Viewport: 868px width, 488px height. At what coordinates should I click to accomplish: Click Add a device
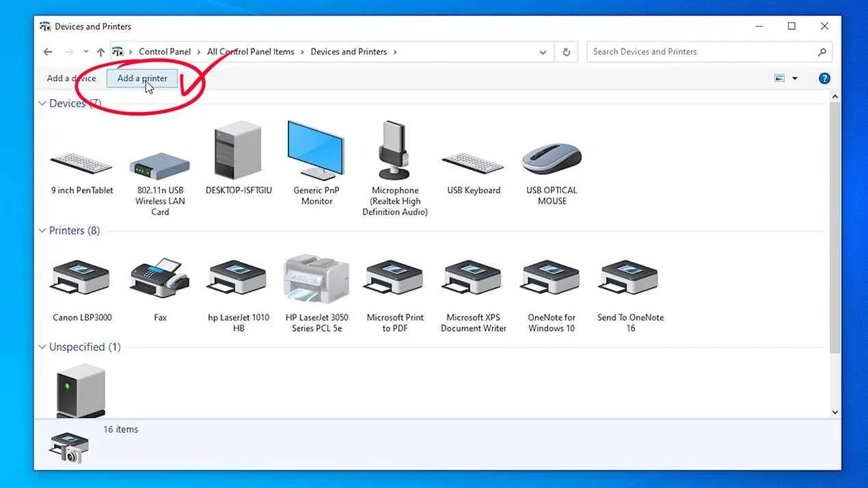pos(71,78)
